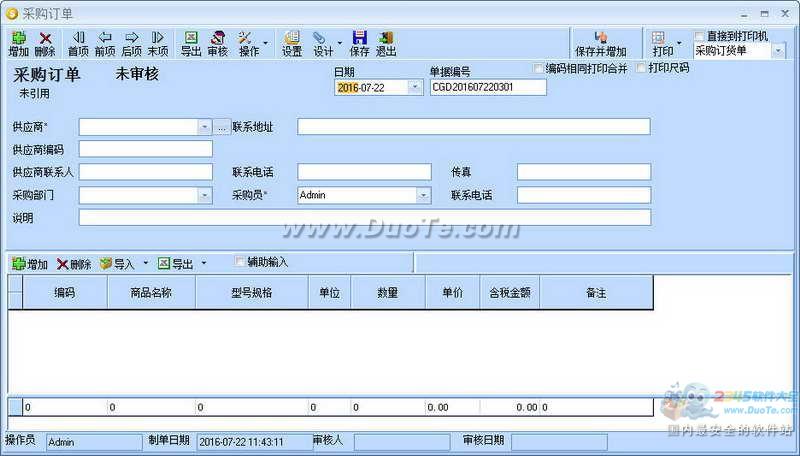Check the 辅助输入 checkbox
This screenshot has height=456, width=800.
point(239,262)
